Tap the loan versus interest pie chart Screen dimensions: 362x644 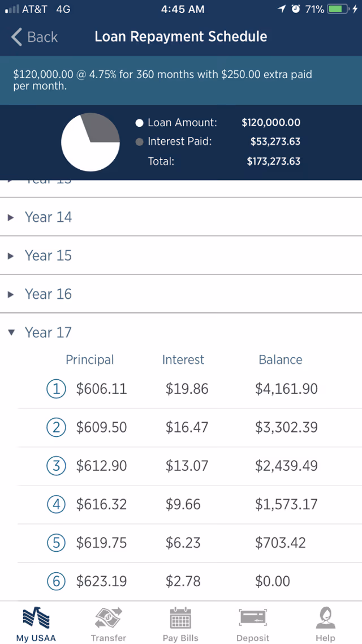click(90, 142)
